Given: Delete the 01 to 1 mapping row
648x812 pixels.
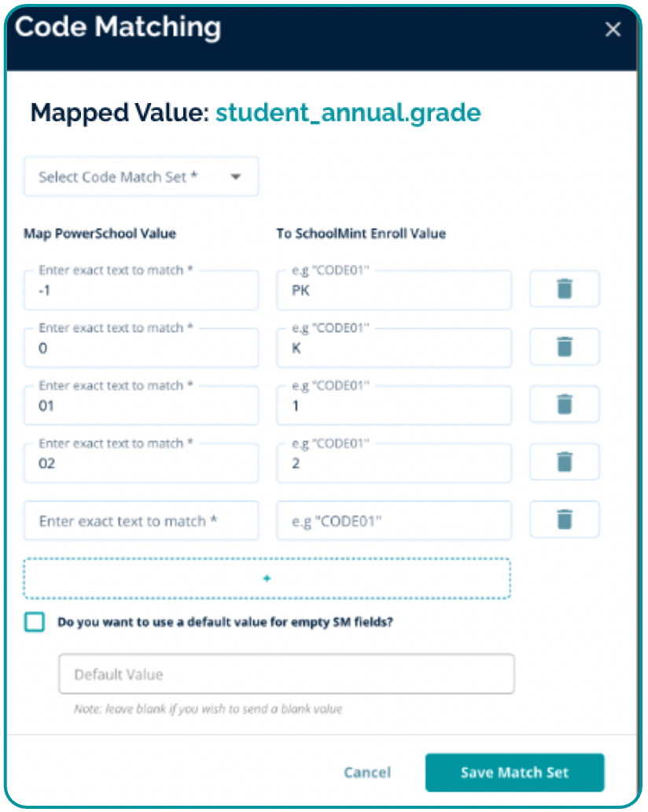Looking at the screenshot, I should (x=564, y=404).
